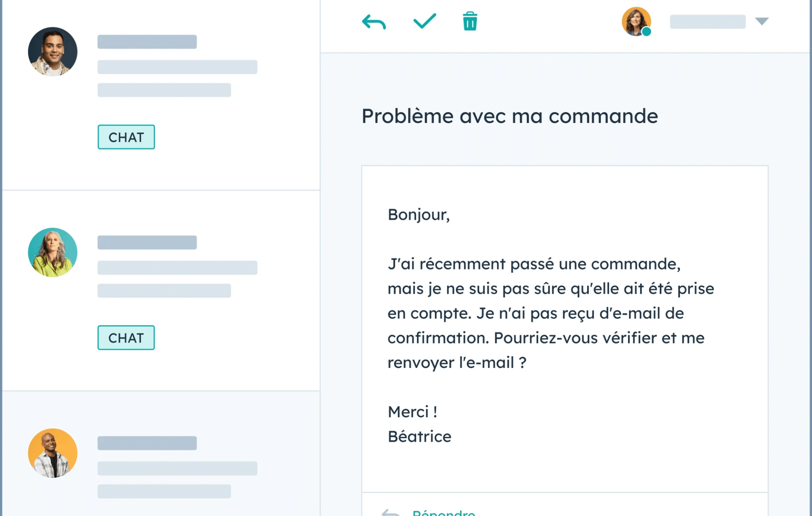Click the avatar on the third conversation
The image size is (812, 516).
[52, 452]
